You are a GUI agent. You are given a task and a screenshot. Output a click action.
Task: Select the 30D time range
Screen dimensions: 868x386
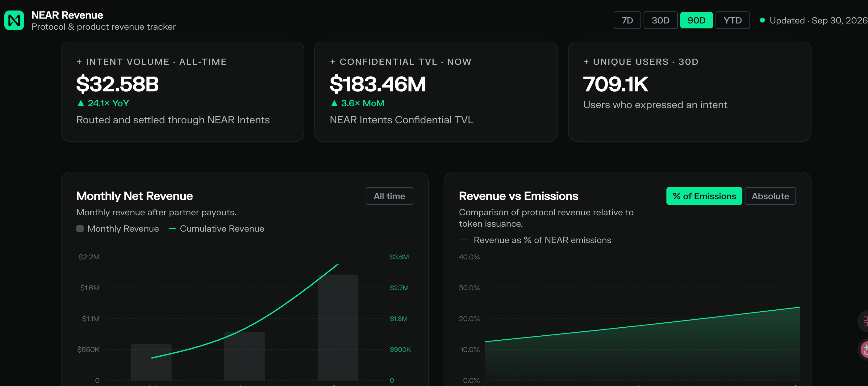pyautogui.click(x=661, y=20)
